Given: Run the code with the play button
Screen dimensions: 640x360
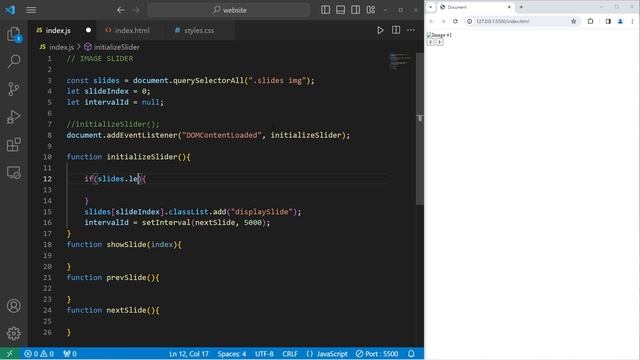Looking at the screenshot, I should click(x=380, y=30).
